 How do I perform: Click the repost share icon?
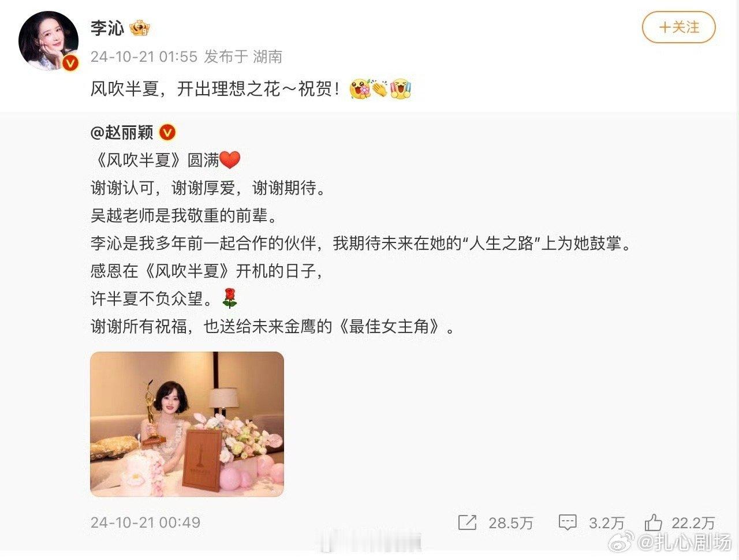466,523
